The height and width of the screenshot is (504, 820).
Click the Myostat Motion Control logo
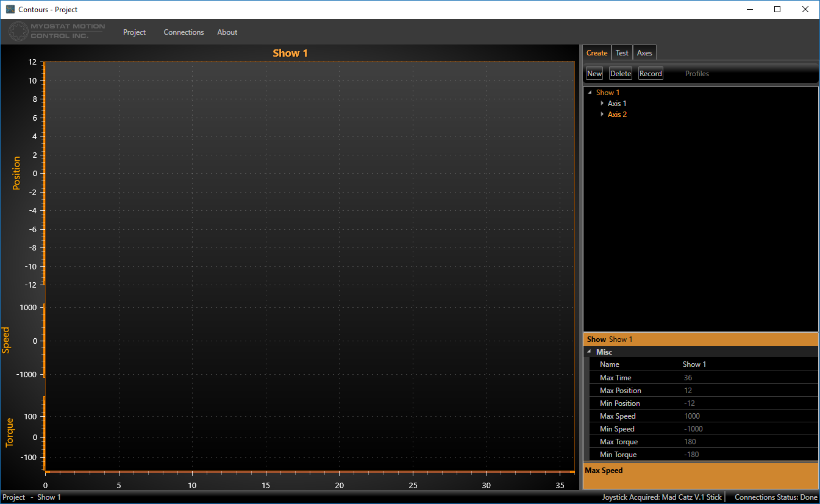pos(57,31)
